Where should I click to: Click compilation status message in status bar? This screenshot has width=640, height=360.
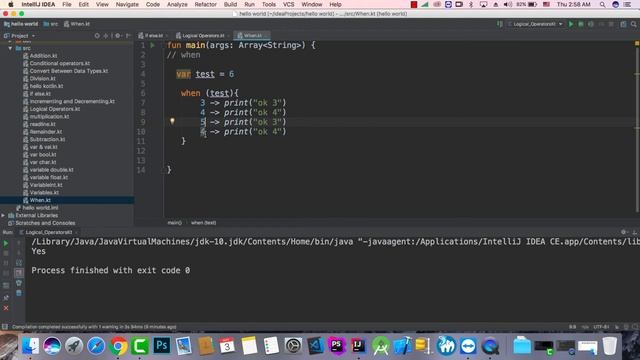(x=94, y=327)
